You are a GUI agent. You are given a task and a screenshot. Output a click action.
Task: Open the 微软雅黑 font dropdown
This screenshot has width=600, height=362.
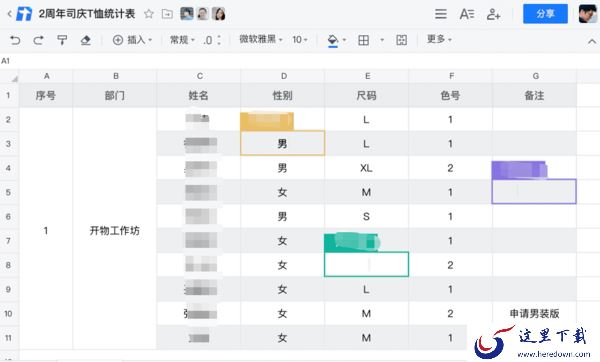(x=261, y=39)
